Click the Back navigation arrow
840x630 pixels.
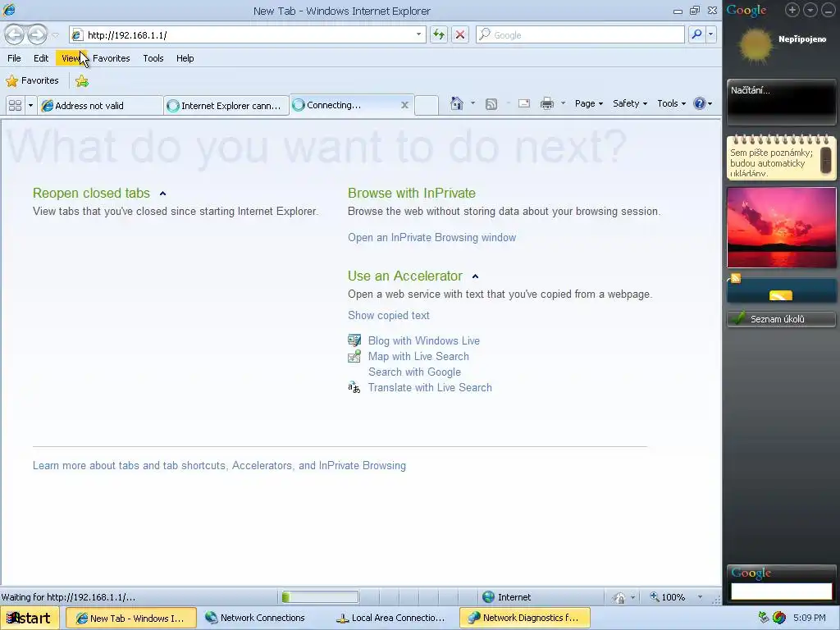point(15,34)
